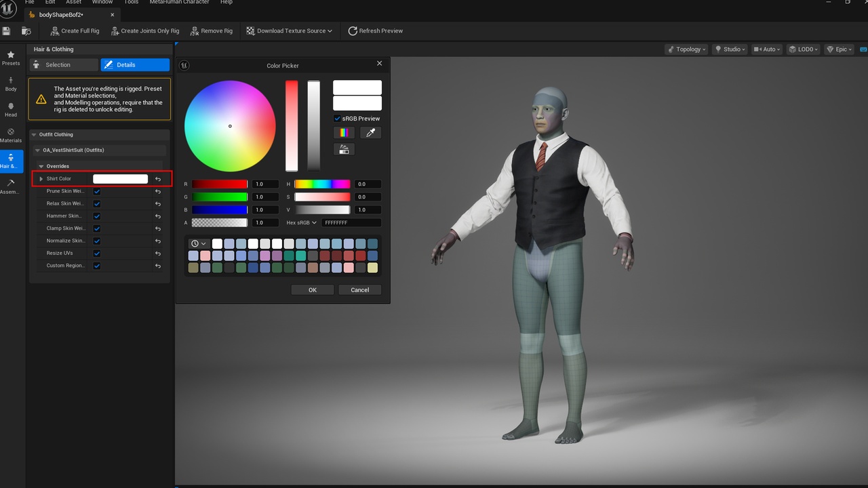Reset Custom Region to default
The width and height of the screenshot is (868, 488).
(158, 266)
